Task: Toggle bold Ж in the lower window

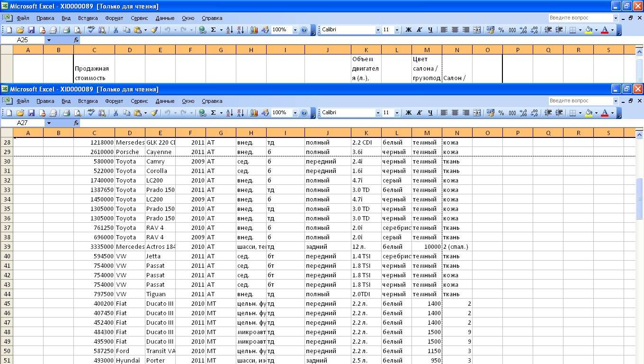Action: click(408, 113)
